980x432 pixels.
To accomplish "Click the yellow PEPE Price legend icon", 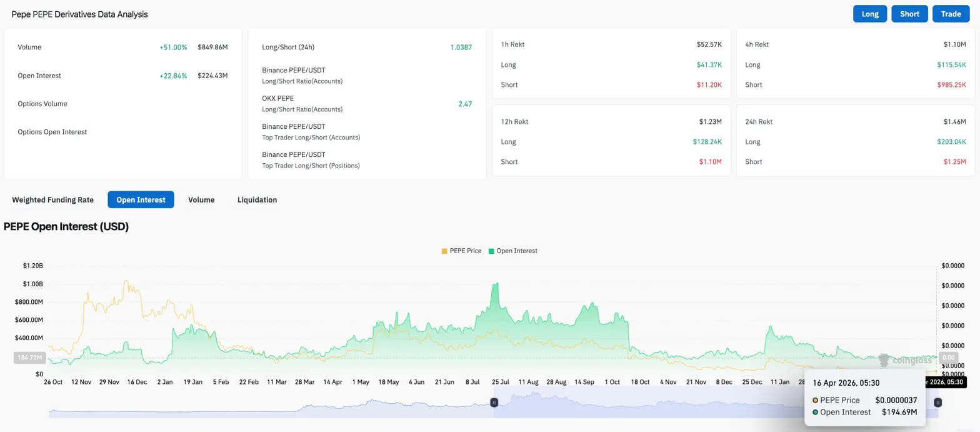I will 444,251.
